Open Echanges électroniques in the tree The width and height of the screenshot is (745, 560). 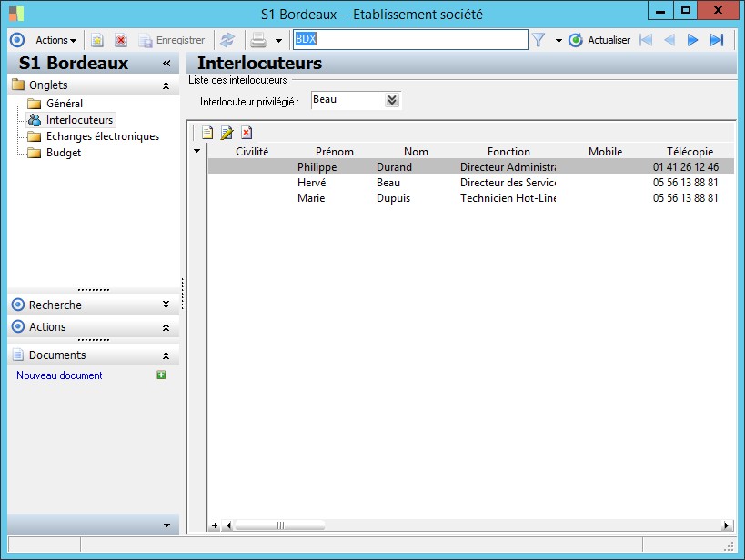(102, 136)
